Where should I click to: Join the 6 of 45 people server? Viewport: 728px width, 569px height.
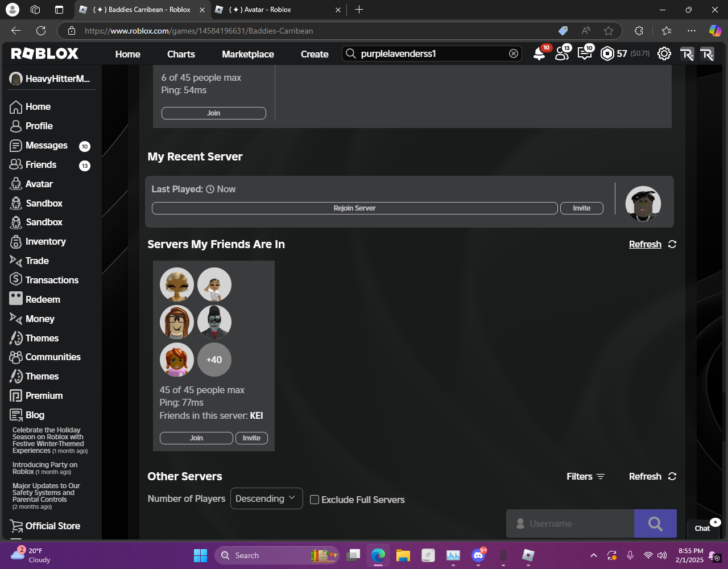213,113
